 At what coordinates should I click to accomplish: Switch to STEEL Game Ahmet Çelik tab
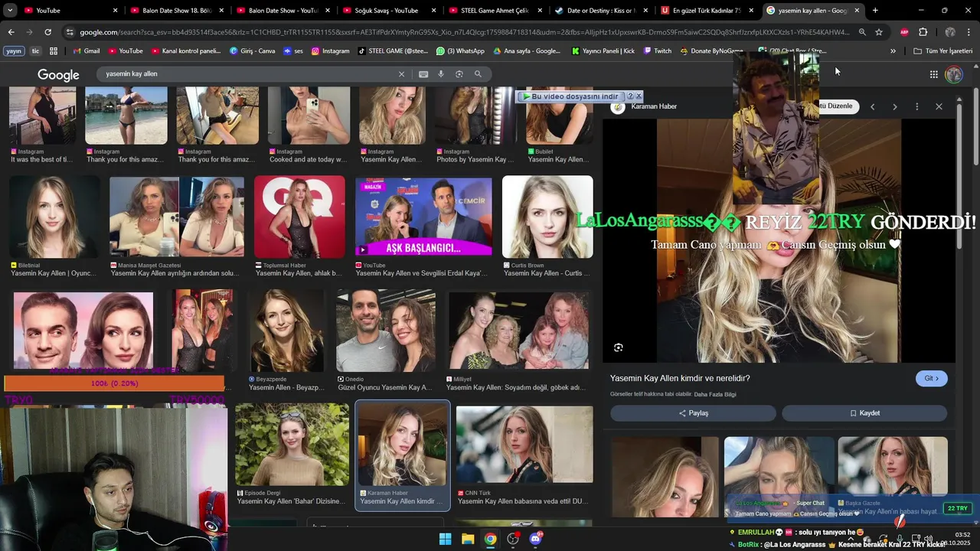click(495, 10)
